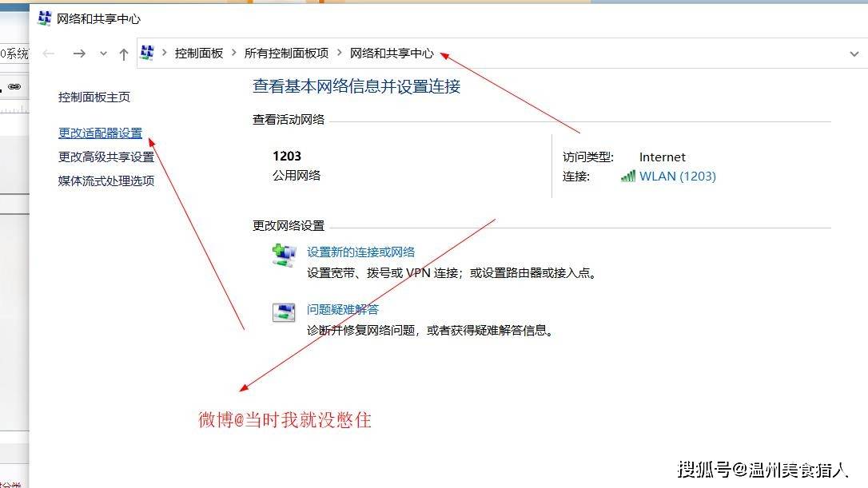Viewport: 868px width, 488px height.
Task: Click the network name 1203
Action: tap(287, 156)
